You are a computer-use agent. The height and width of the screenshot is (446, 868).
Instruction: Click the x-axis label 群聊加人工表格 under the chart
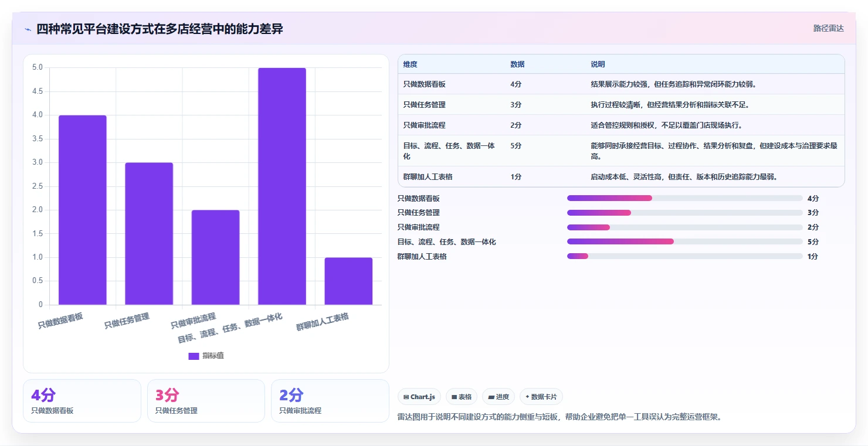point(323,322)
